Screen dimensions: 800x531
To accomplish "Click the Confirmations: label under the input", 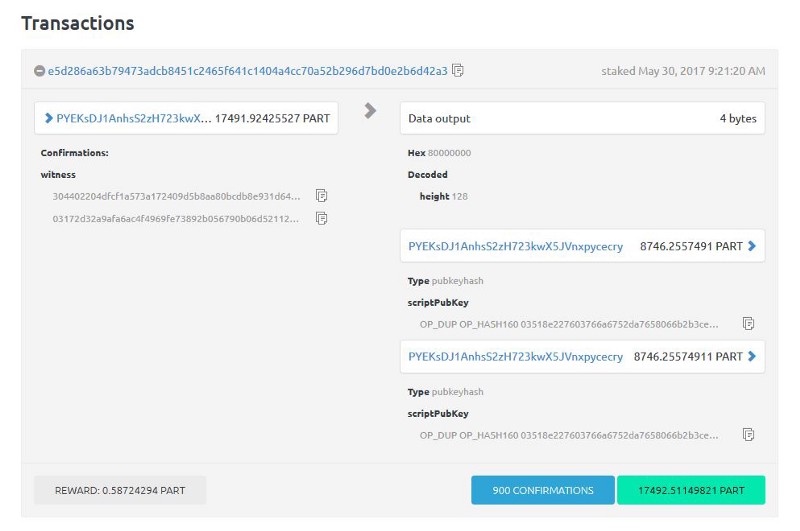I will [x=74, y=153].
